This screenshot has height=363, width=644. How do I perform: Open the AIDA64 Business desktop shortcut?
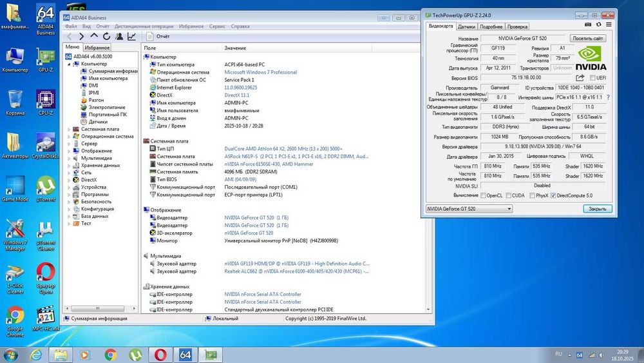click(46, 20)
